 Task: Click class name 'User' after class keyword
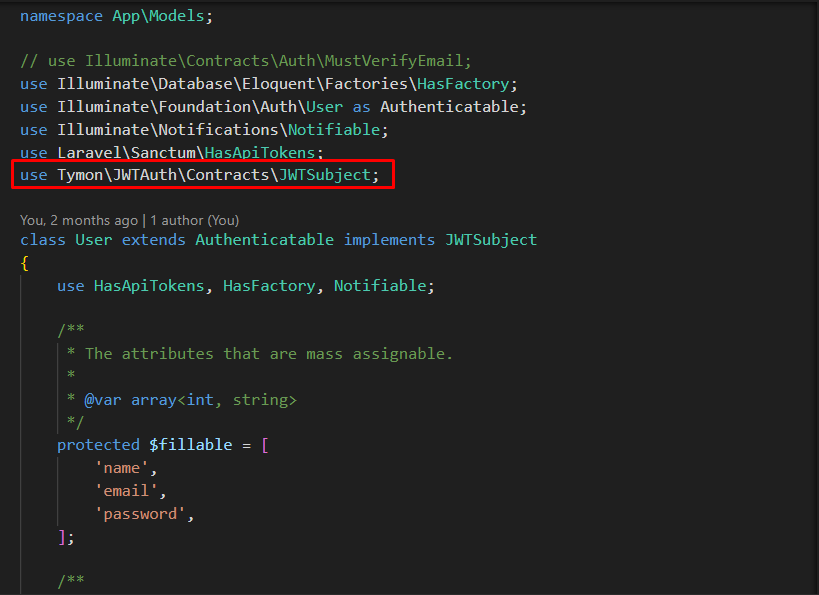point(93,240)
